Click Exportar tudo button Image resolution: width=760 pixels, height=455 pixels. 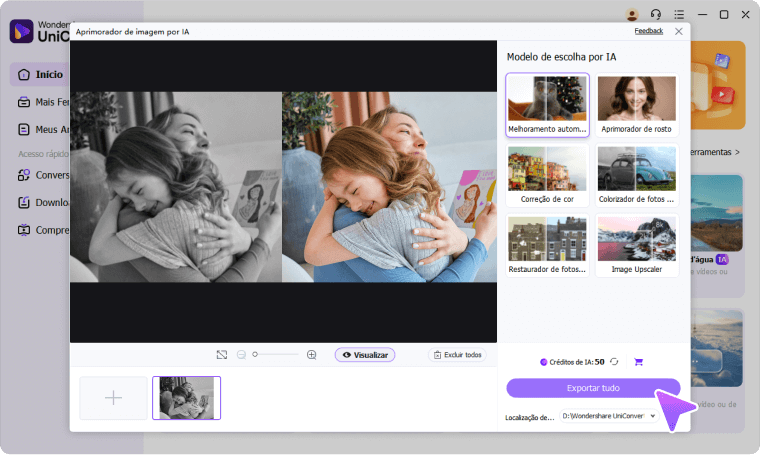click(x=593, y=388)
